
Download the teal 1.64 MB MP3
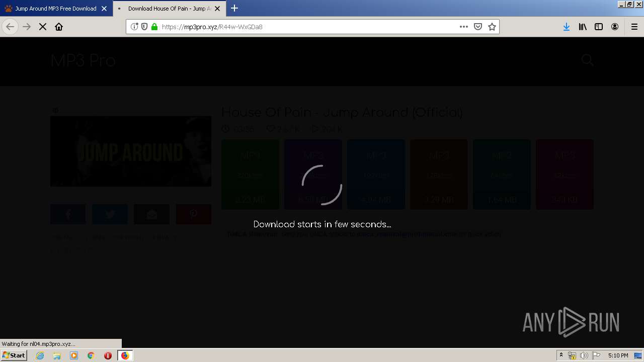pos(502,174)
